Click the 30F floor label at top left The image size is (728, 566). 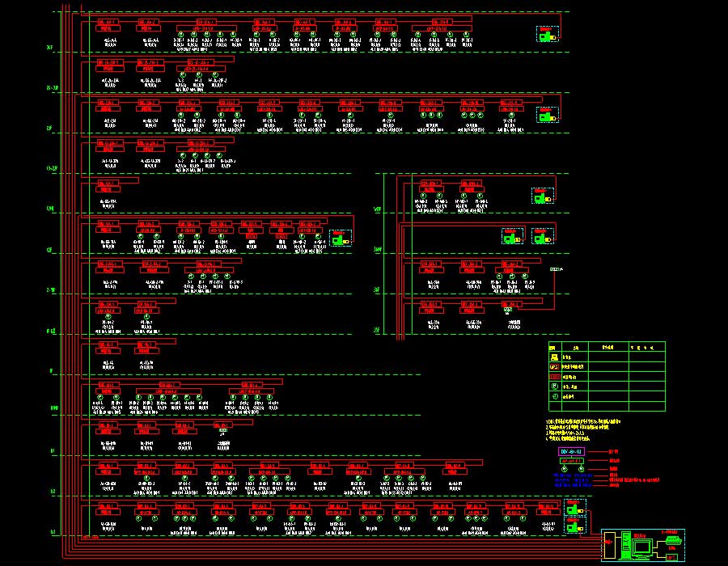coord(49,49)
